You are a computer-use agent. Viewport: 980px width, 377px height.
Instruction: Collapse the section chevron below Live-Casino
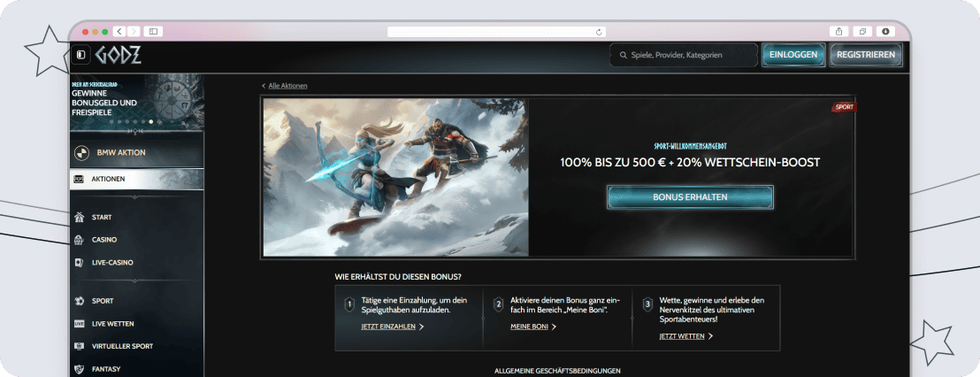coord(137,281)
